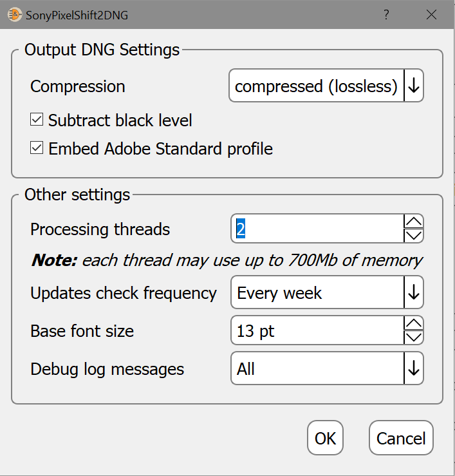The image size is (455, 476).
Task: Increase Processing threads with up arrow
Action: [414, 222]
